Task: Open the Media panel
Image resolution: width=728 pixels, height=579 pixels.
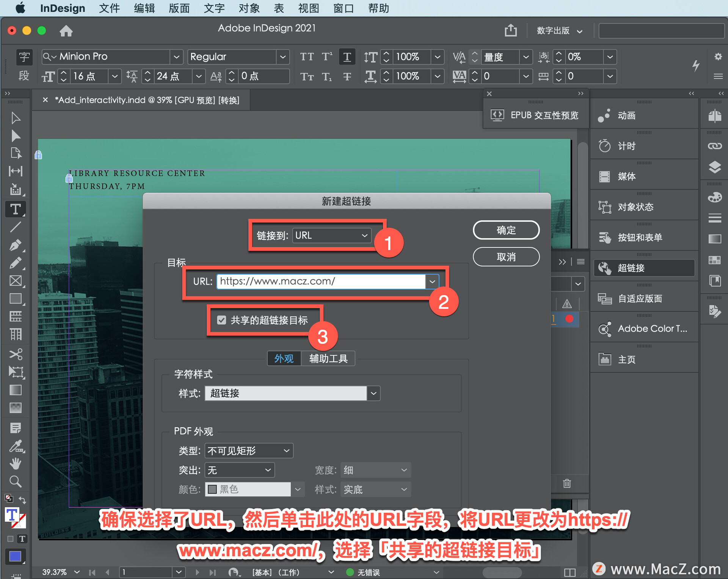Action: click(644, 176)
